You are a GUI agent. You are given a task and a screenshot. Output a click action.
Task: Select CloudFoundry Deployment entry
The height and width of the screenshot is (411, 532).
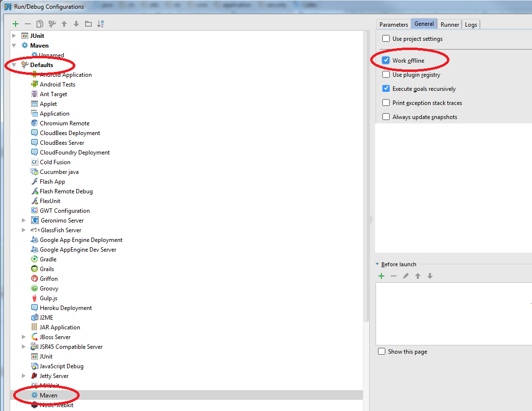click(x=75, y=153)
